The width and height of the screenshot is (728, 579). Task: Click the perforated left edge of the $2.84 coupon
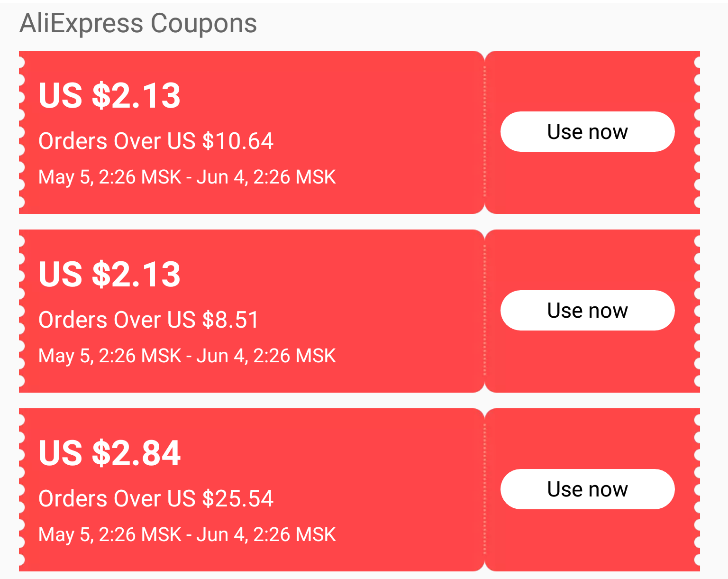22,490
